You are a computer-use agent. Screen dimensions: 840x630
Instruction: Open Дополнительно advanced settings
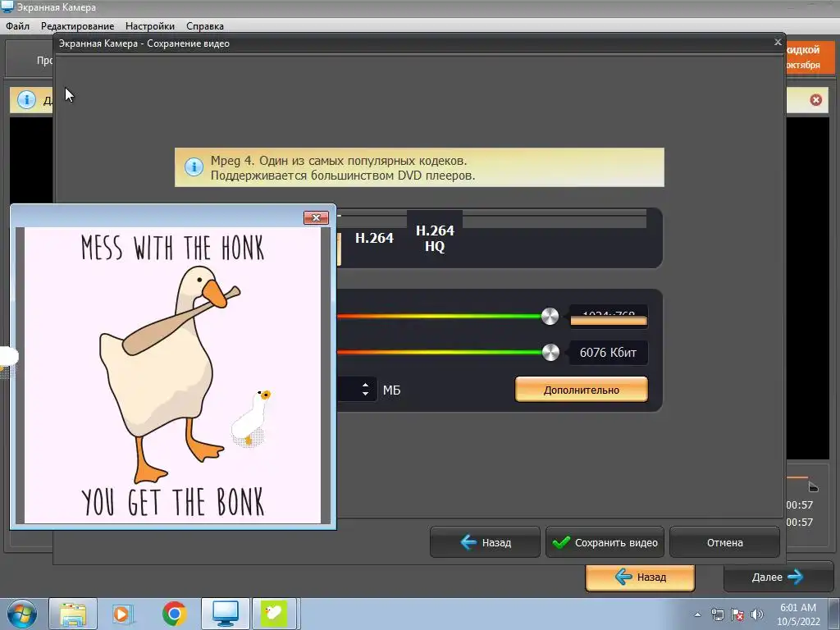coord(582,390)
